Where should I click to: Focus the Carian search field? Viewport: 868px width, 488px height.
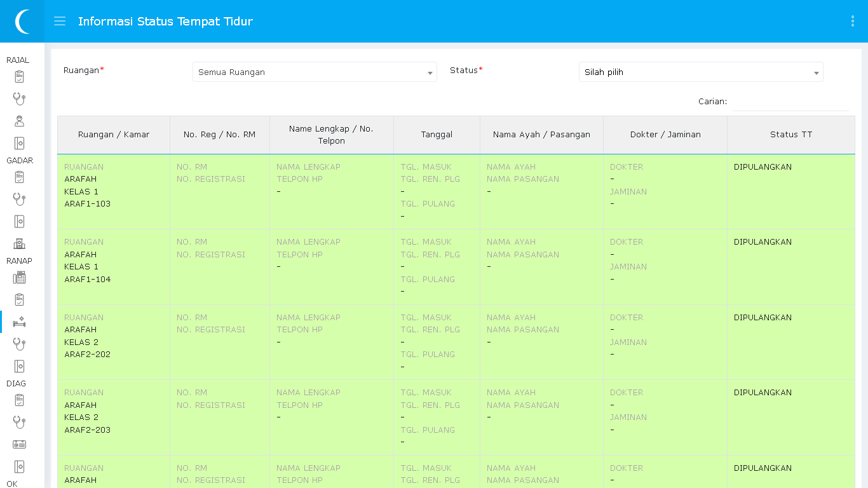point(790,102)
